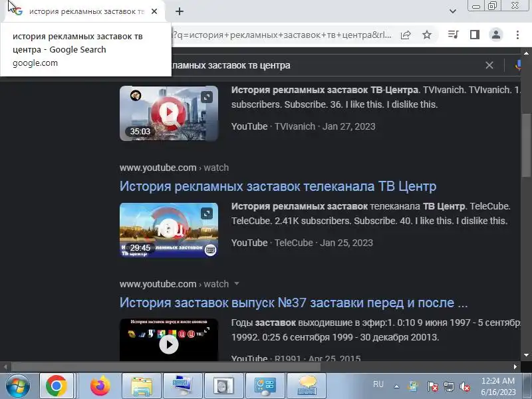Click the voice search microphone icon
Screen dimensions: 532x399
[518, 65]
